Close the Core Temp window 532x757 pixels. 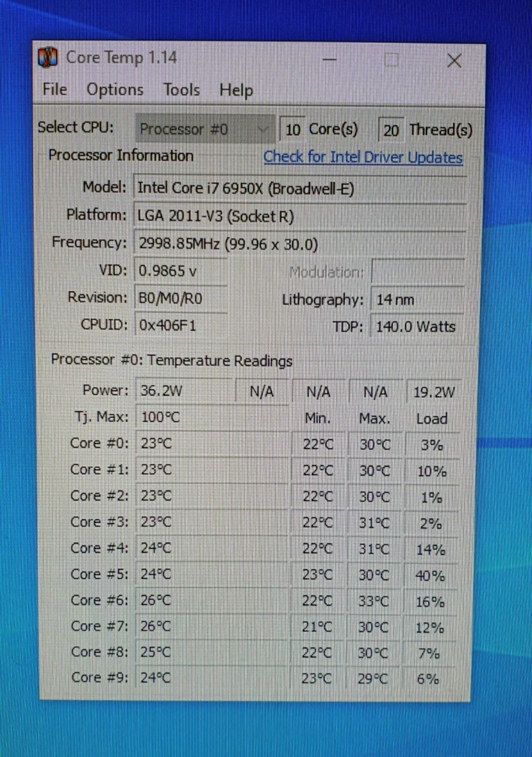click(454, 61)
